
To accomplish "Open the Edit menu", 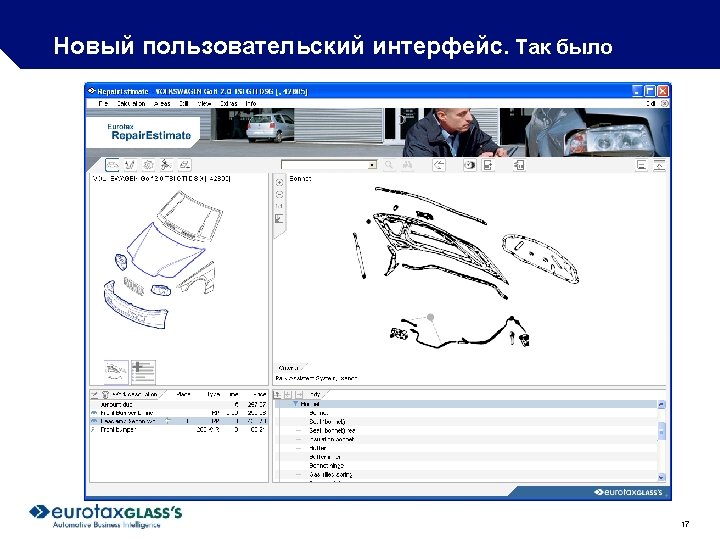I will 184,104.
